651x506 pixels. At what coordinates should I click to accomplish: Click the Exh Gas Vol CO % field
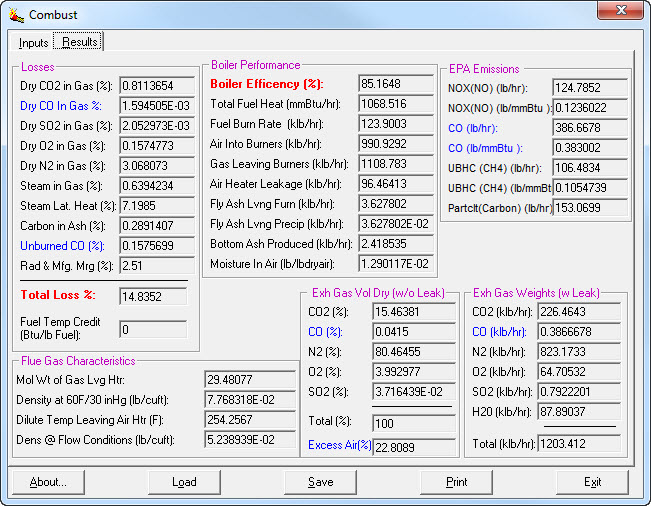[x=414, y=332]
